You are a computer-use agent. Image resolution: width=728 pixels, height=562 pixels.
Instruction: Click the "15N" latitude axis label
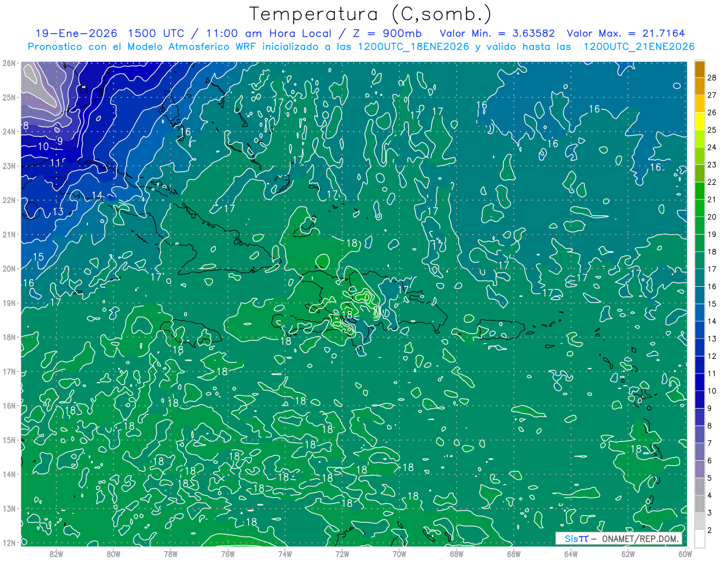(x=8, y=440)
